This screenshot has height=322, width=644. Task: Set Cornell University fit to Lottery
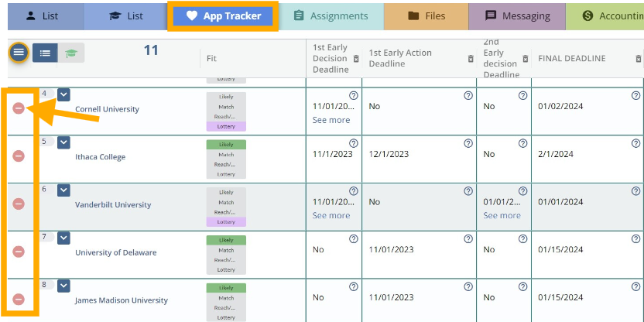[226, 126]
